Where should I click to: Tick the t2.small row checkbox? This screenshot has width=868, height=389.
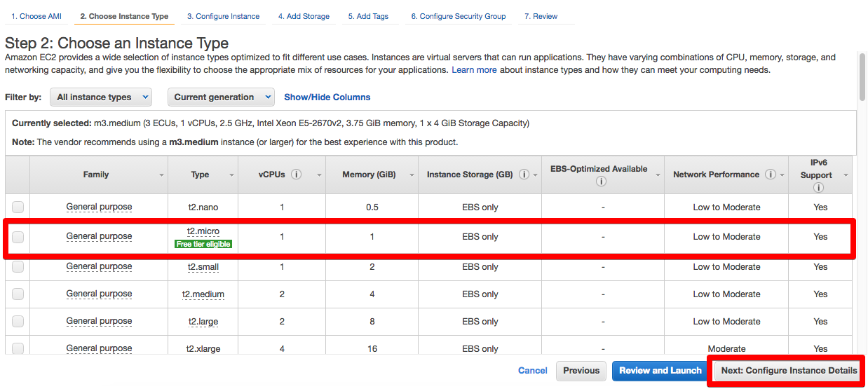coord(18,266)
